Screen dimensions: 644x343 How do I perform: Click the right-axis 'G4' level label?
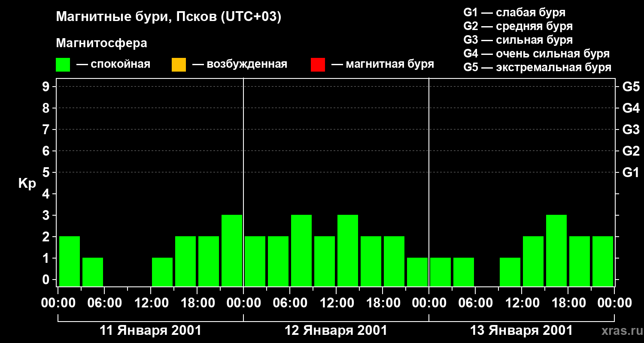pyautogui.click(x=631, y=108)
